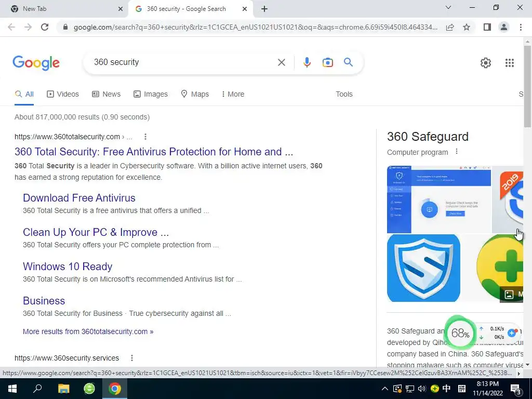Open options for 360totalsecurity.com result
The image size is (532, 399).
(145, 137)
